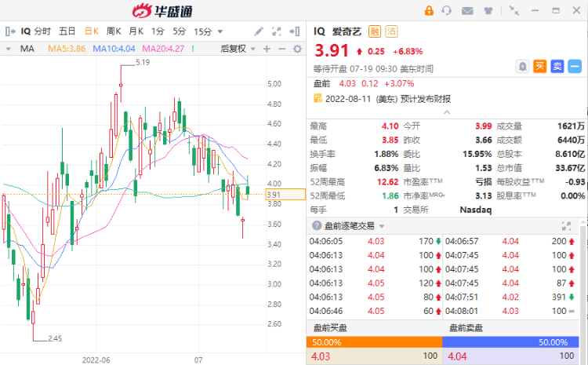Click the 4.03 pre-market bid price
588x365 pixels.
coord(321,356)
